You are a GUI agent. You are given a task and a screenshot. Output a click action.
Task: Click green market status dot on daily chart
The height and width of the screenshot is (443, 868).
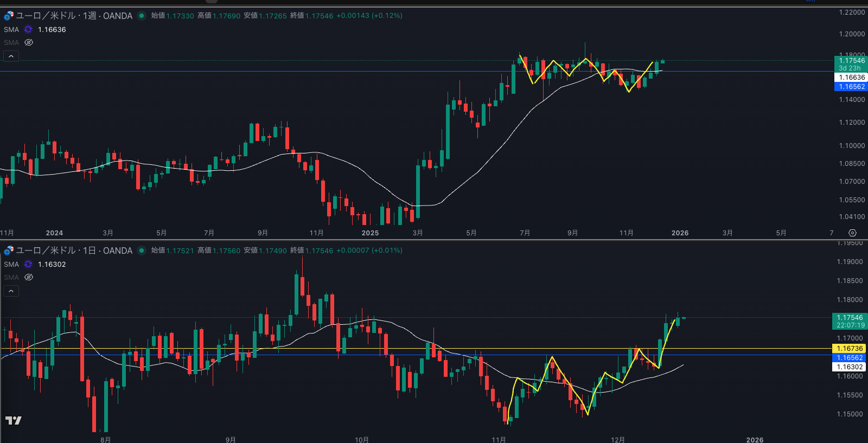click(x=142, y=251)
